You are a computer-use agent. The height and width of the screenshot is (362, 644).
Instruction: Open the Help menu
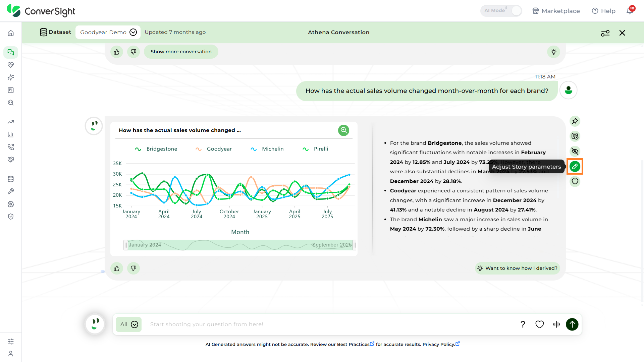coord(603,11)
